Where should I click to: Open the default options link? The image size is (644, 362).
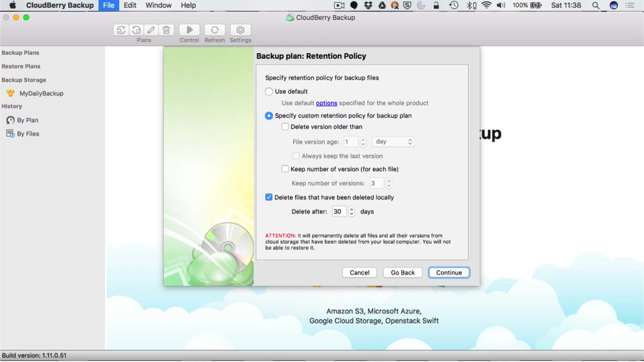click(327, 103)
